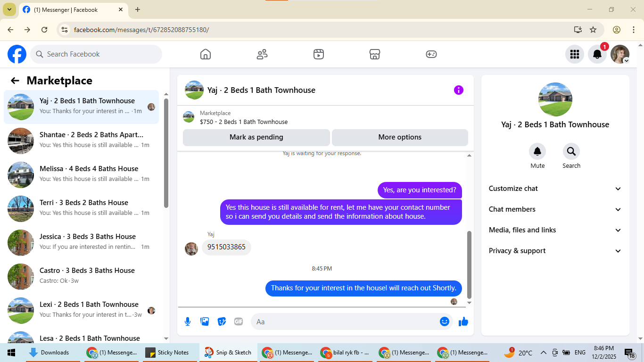Open $750 - 2 Beds 1 Bath Townhouse listing

(x=244, y=122)
